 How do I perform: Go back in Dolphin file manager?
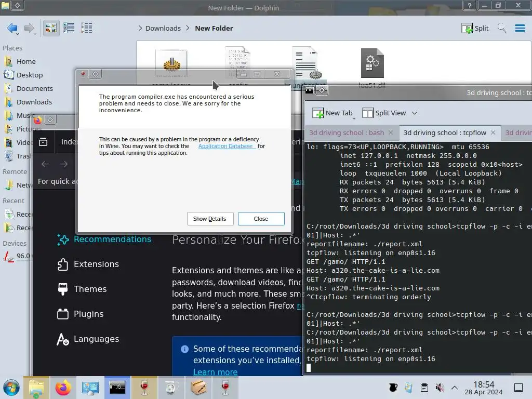pos(12,28)
